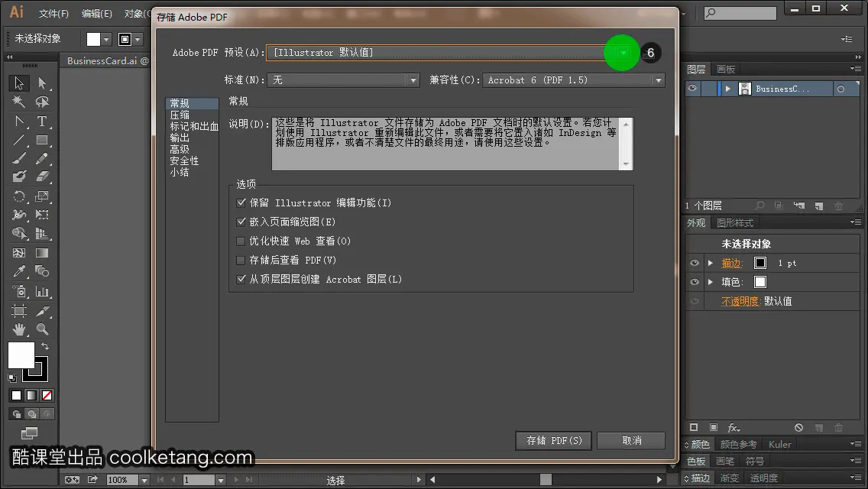868x489 pixels.
Task: Open the Adobe PDF Preset dropdown
Action: (623, 53)
